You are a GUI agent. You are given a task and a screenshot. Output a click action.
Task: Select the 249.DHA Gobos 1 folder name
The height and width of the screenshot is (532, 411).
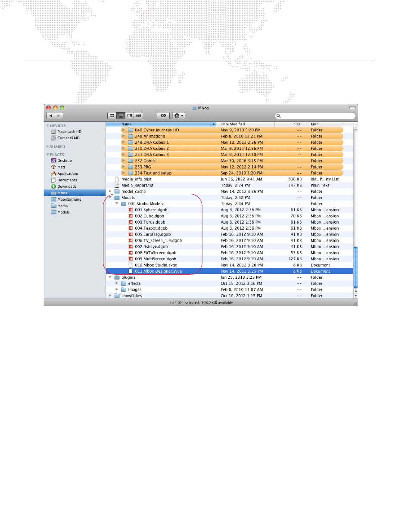[x=152, y=143]
